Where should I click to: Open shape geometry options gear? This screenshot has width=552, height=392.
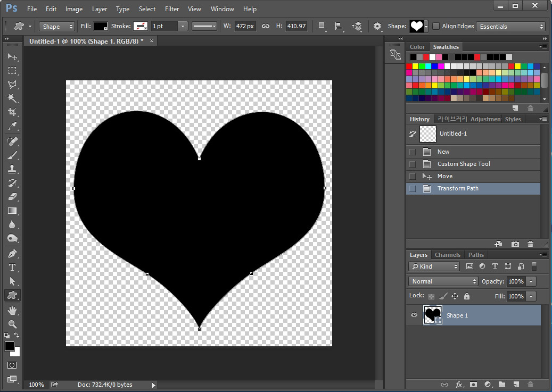(377, 27)
